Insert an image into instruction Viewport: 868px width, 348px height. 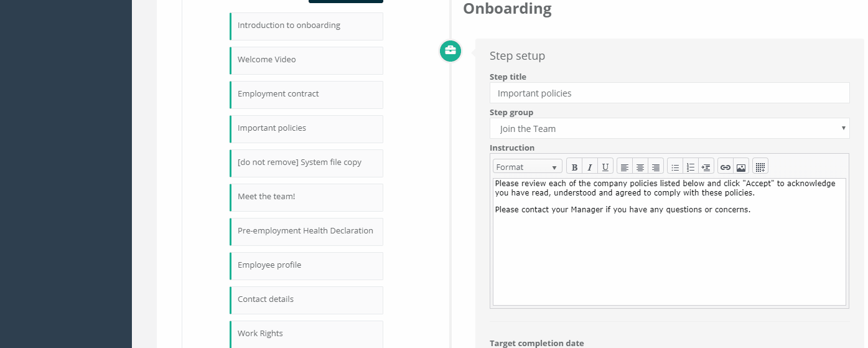point(741,167)
